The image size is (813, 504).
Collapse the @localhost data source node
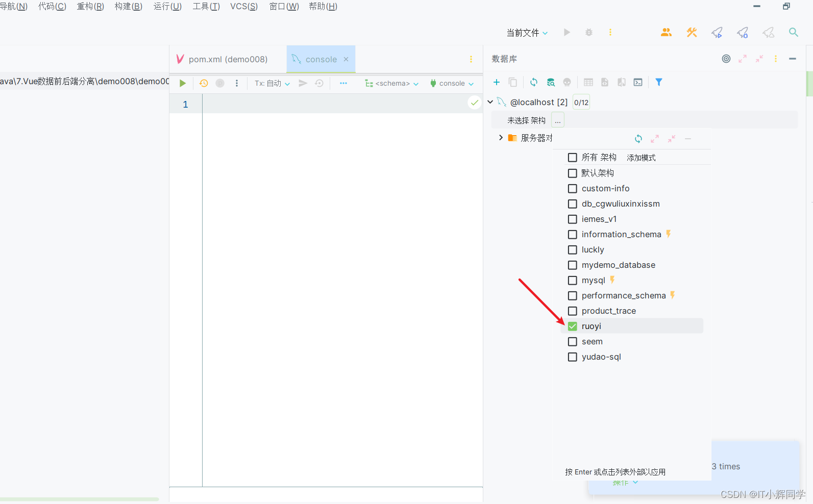[490, 102]
